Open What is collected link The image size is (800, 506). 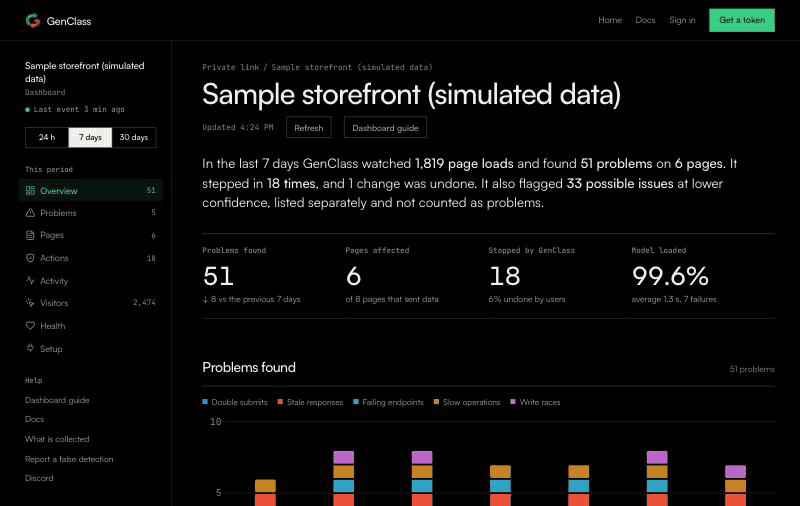point(57,439)
